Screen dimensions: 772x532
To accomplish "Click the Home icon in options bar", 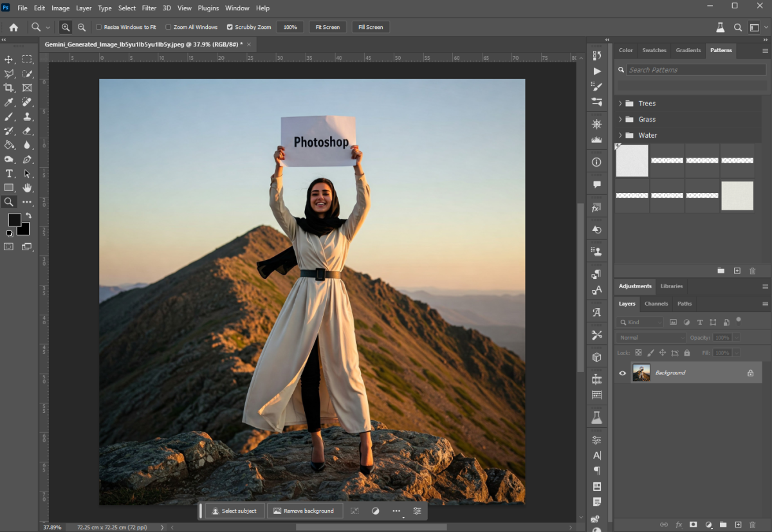I will 14,27.
